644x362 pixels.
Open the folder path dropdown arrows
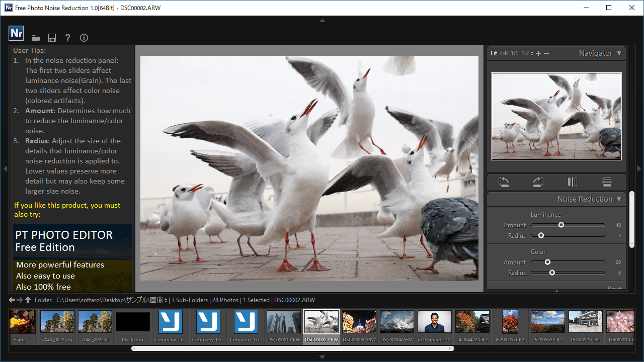click(x=166, y=300)
